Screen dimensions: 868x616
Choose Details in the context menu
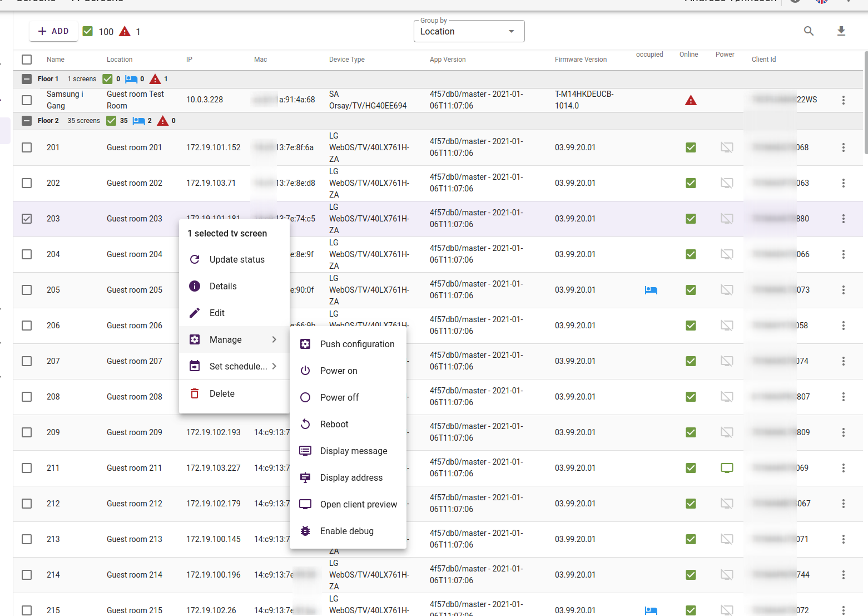tap(234, 286)
